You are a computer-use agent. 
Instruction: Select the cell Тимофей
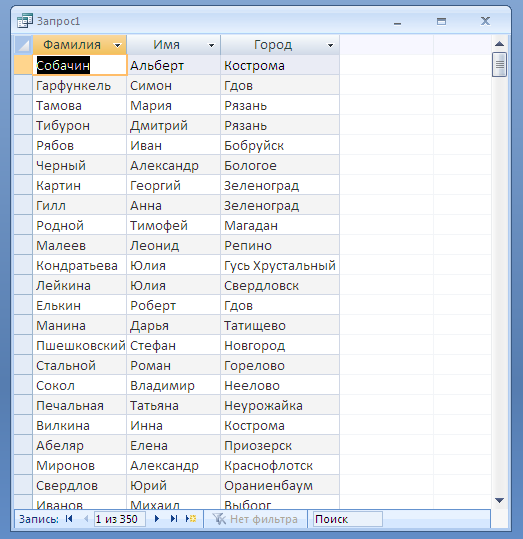coord(174,225)
